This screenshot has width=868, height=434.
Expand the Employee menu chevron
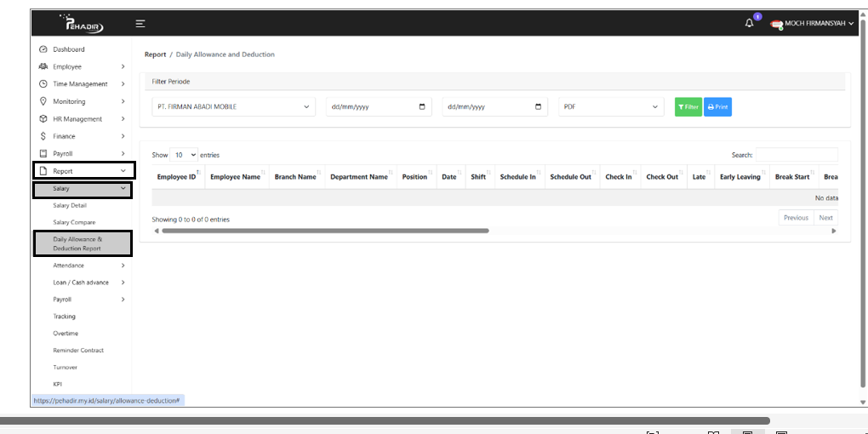pos(123,66)
